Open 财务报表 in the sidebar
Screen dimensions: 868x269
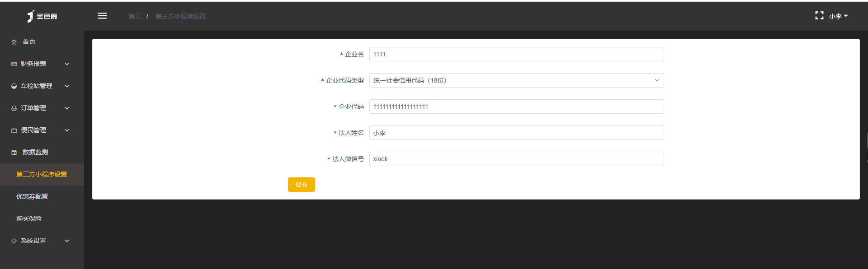point(42,64)
